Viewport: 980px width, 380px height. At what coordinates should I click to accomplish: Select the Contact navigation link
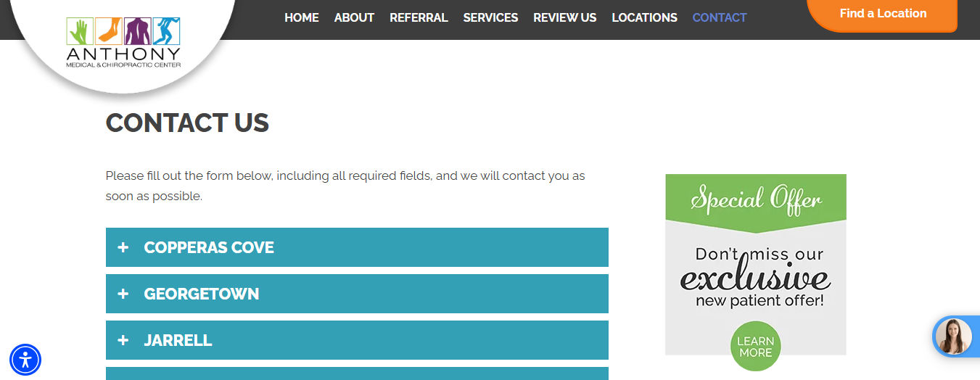click(720, 17)
